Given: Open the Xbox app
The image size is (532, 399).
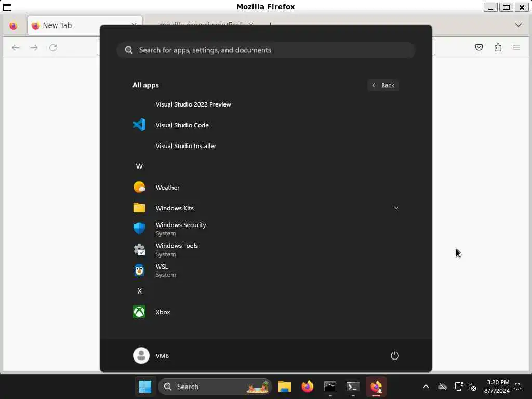Looking at the screenshot, I should point(265,312).
